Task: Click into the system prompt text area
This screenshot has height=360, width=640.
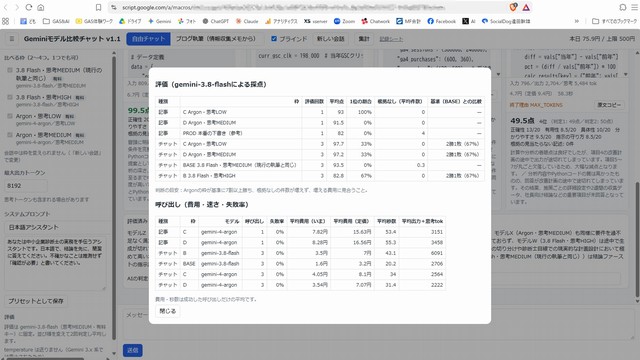Action: [x=56, y=263]
